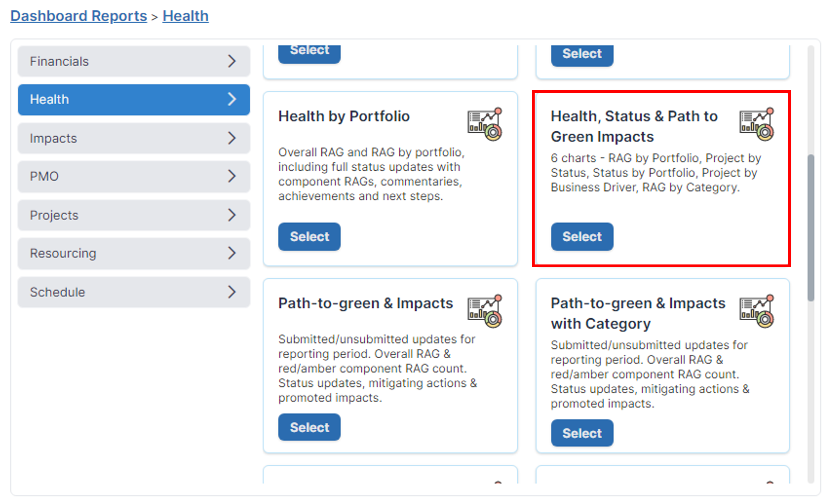Click the Path-to-green & Impacts with Category title
The height and width of the screenshot is (504, 829).
click(638, 313)
